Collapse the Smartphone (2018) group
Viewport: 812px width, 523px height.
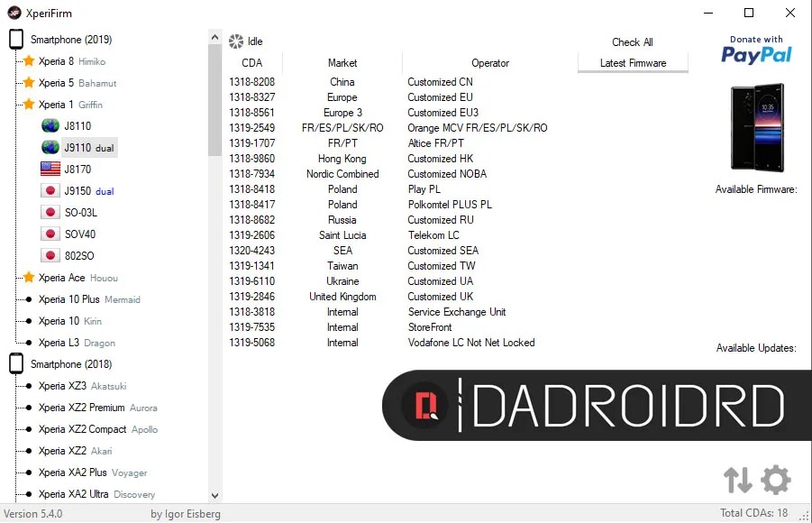coord(71,364)
